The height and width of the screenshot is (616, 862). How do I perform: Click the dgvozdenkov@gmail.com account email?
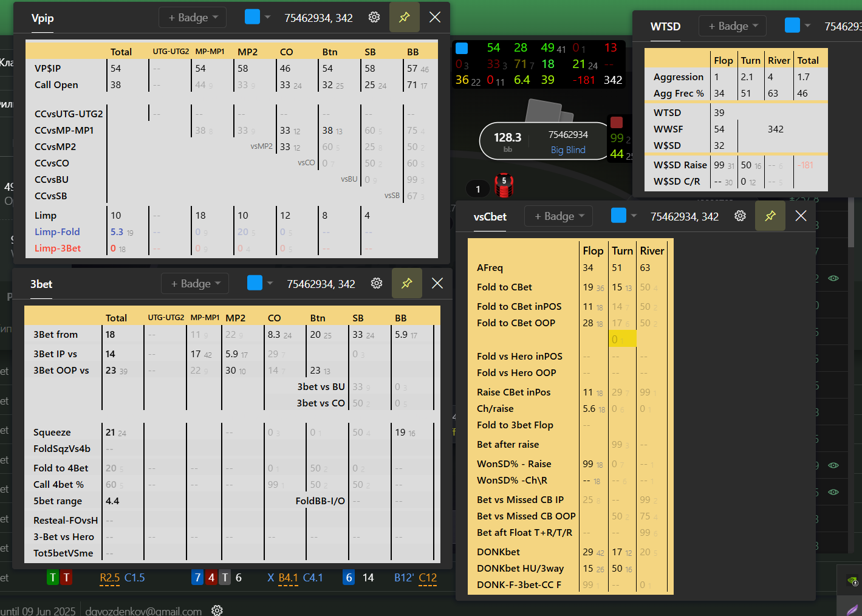point(143,611)
